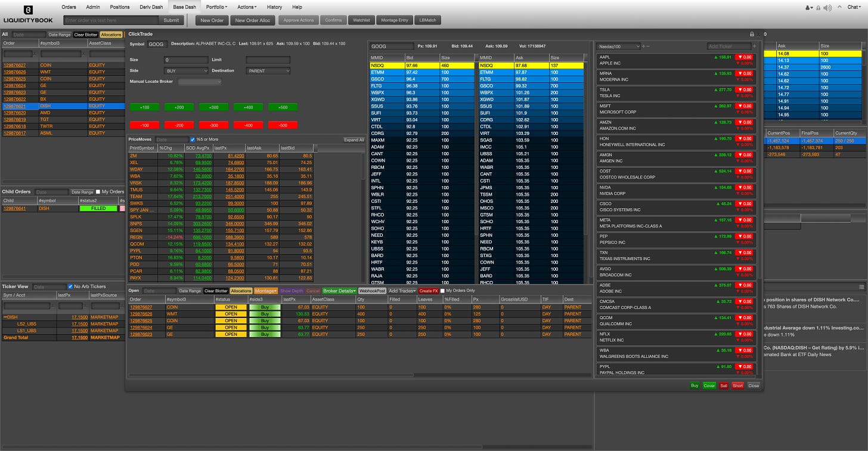This screenshot has height=451, width=868.
Task: Switch to Deriv Dash
Action: 152,7
